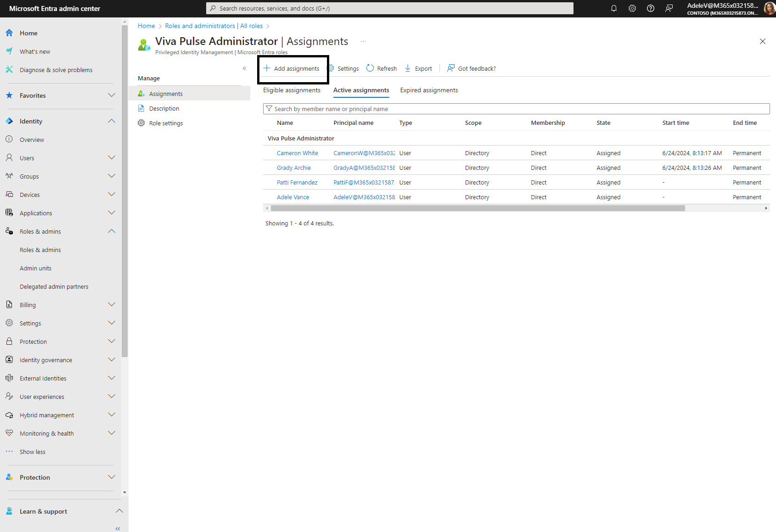Open the portal settings gear icon
This screenshot has width=776, height=532.
(x=632, y=8)
